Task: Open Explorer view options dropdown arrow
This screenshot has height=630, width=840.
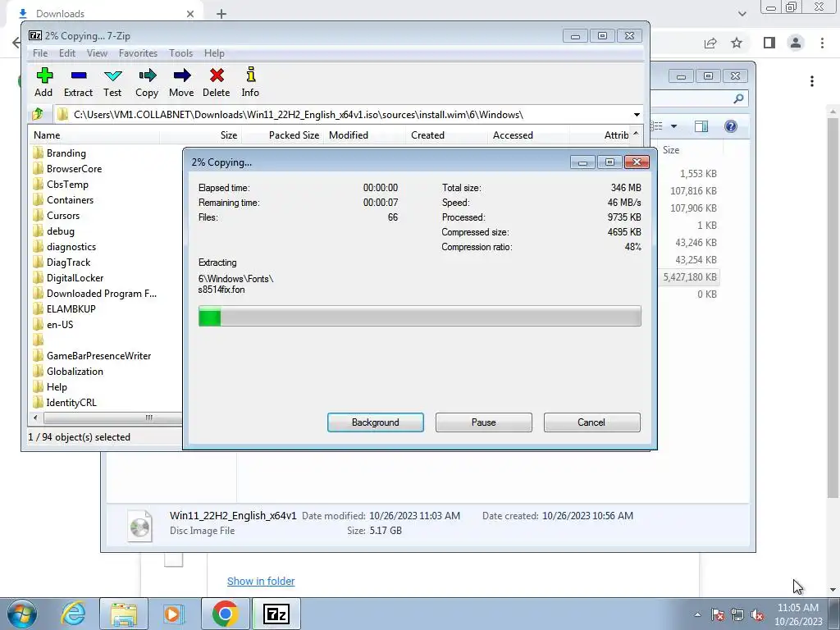Action: [x=674, y=126]
